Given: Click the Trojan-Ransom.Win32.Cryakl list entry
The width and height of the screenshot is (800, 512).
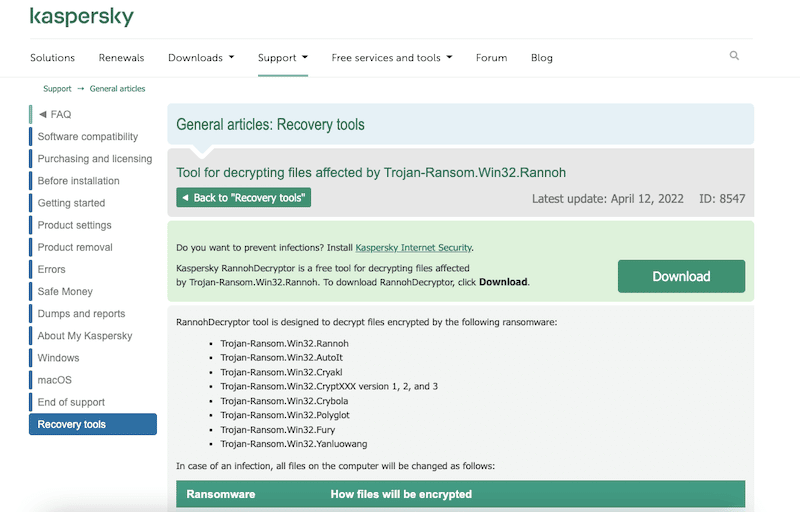Looking at the screenshot, I should tap(282, 372).
